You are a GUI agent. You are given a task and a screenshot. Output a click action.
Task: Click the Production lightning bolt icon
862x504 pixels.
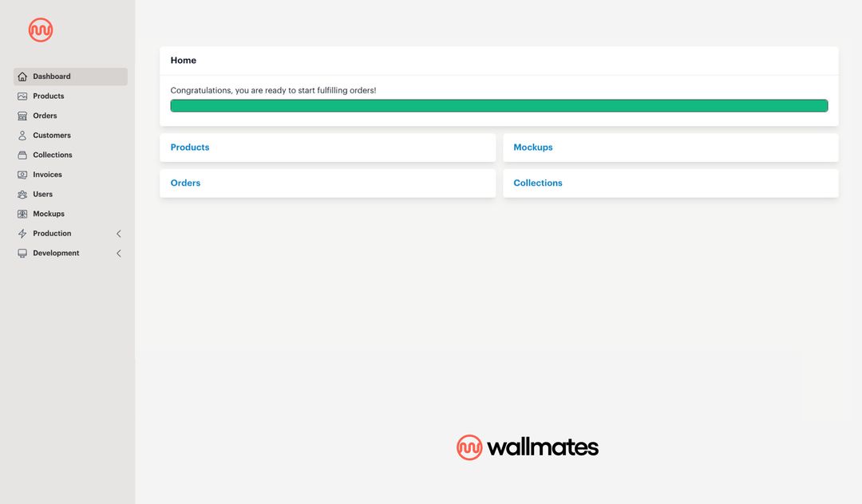[22, 233]
